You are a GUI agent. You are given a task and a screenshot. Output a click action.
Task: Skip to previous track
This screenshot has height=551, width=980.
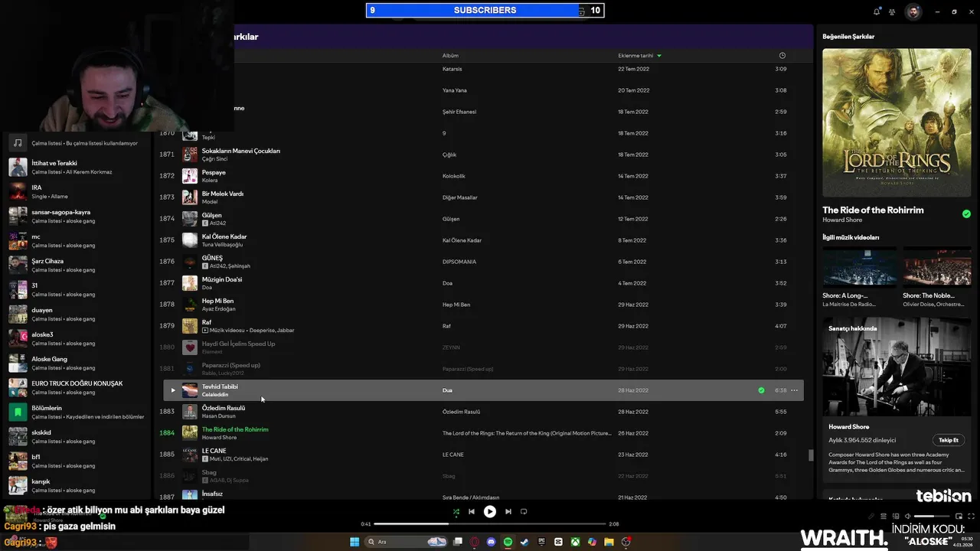point(472,511)
